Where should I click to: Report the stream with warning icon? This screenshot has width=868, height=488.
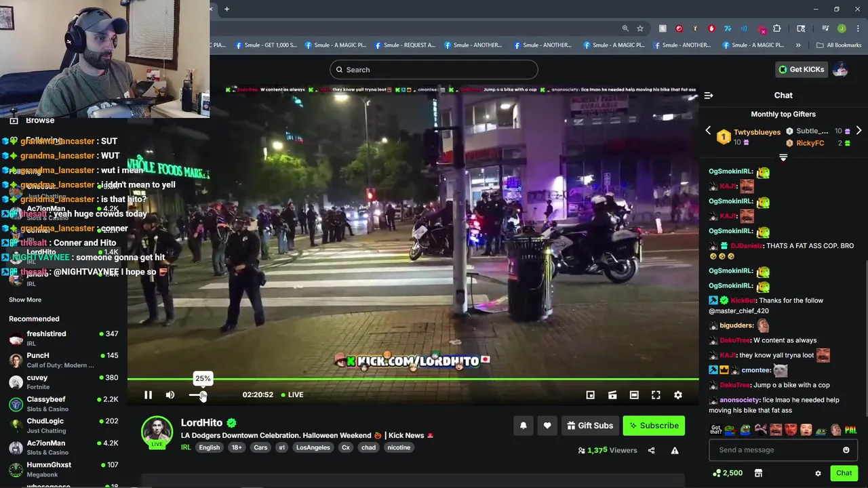click(x=675, y=451)
